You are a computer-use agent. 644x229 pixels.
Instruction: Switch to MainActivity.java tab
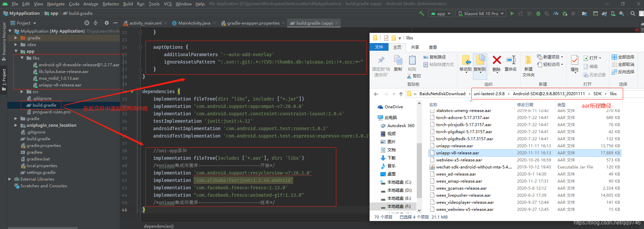point(194,23)
